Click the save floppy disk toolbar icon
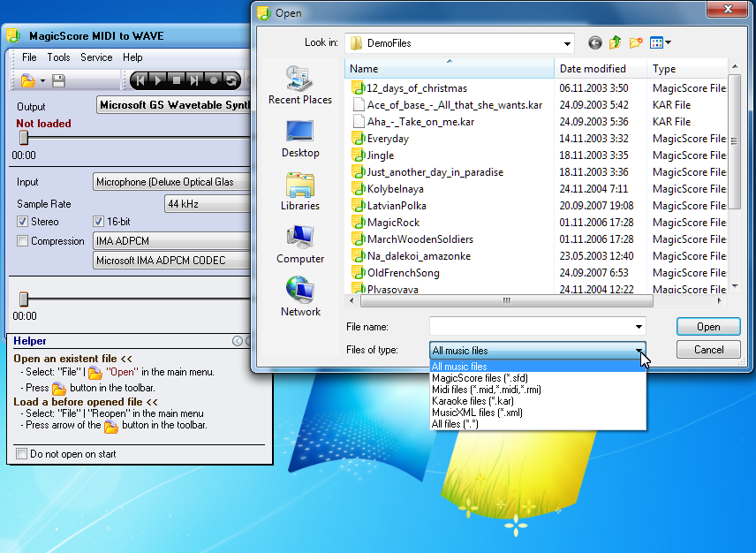This screenshot has width=756, height=553. 59,80
